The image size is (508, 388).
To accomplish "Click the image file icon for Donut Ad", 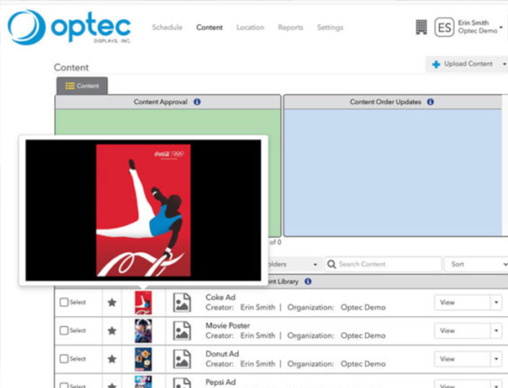I will 182,359.
